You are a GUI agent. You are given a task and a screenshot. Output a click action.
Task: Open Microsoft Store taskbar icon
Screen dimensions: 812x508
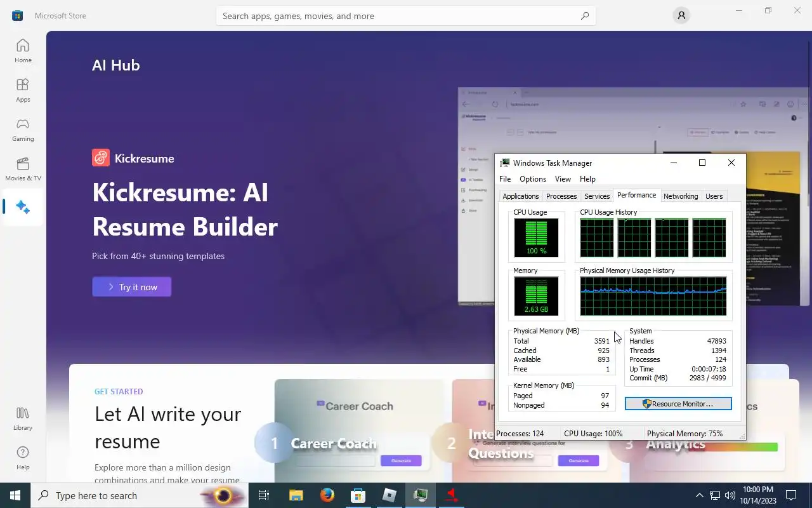[358, 495]
